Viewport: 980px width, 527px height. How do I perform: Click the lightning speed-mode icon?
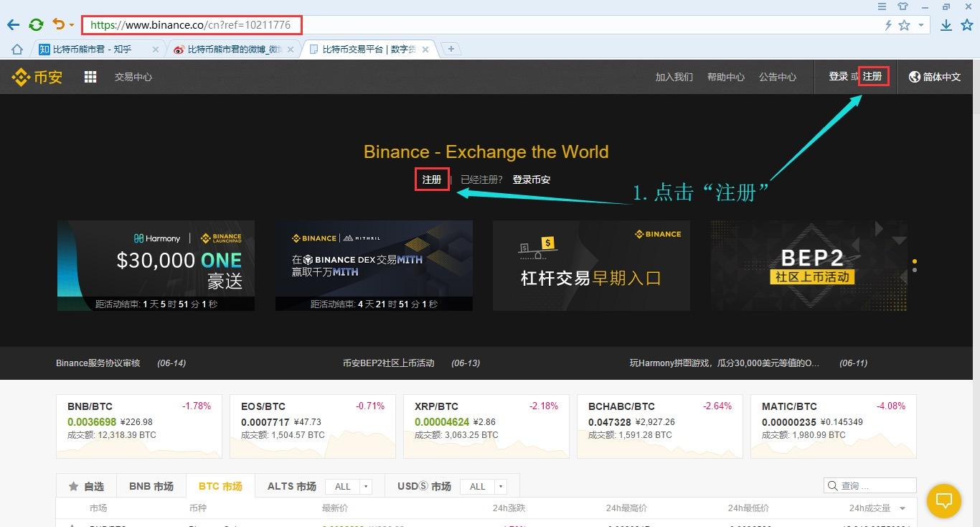(888, 25)
